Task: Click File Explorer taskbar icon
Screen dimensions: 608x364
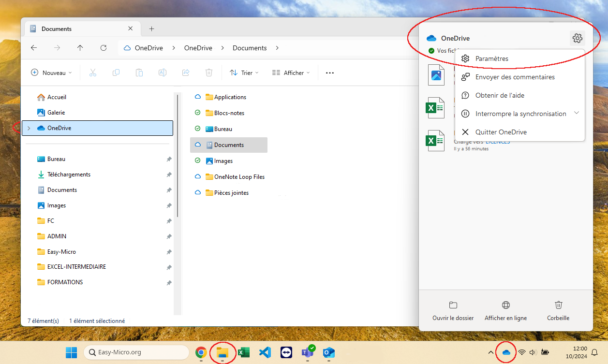Action: click(222, 352)
